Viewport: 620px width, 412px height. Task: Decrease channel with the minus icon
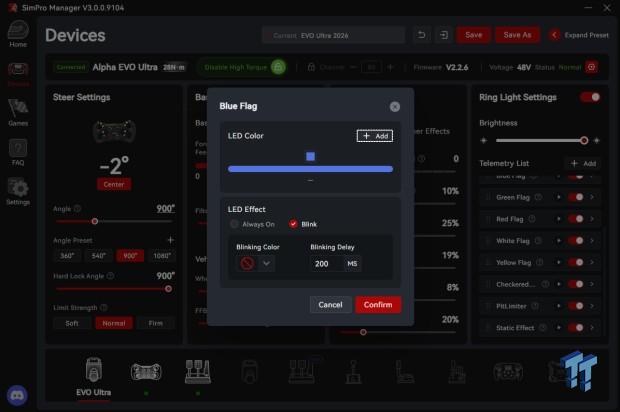tap(353, 67)
